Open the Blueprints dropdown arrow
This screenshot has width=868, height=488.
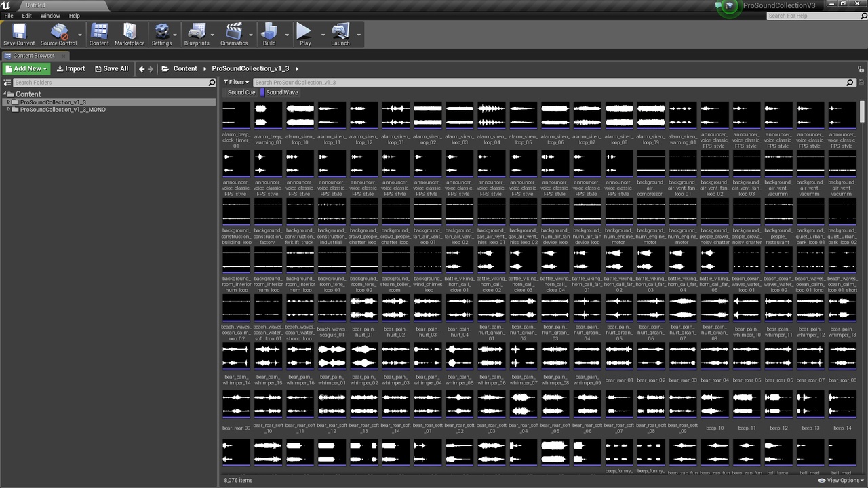click(212, 34)
